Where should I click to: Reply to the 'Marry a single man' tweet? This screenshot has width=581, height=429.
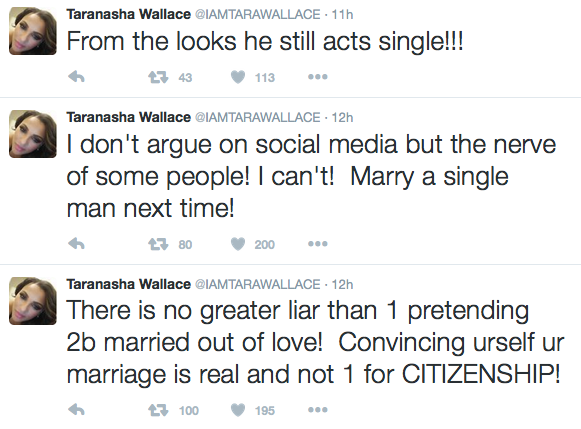[77, 244]
